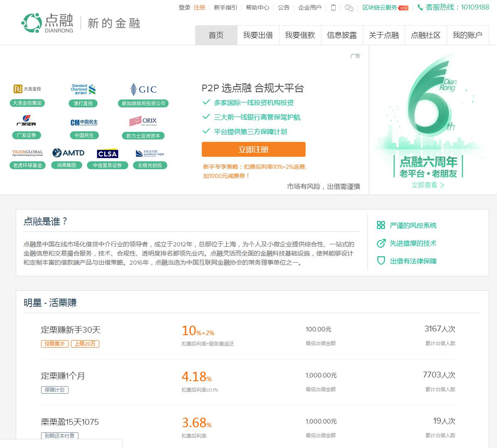The image size is (497, 448).
Task: Click checkmark beside 三大前一线银行高管保驾护航
Action: click(206, 117)
